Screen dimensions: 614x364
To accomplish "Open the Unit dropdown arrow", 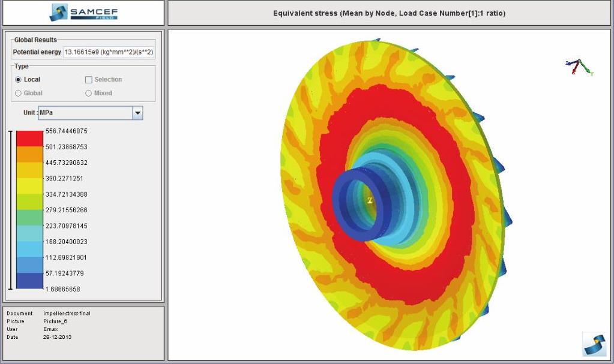I will coord(137,113).
